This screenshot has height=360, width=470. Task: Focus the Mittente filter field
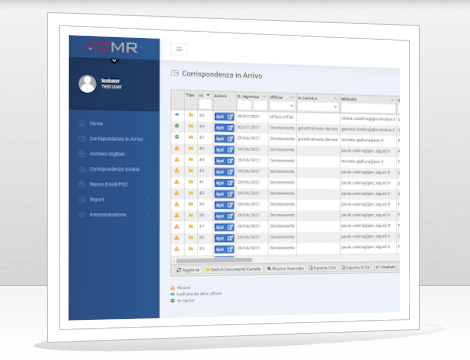pos(368,108)
